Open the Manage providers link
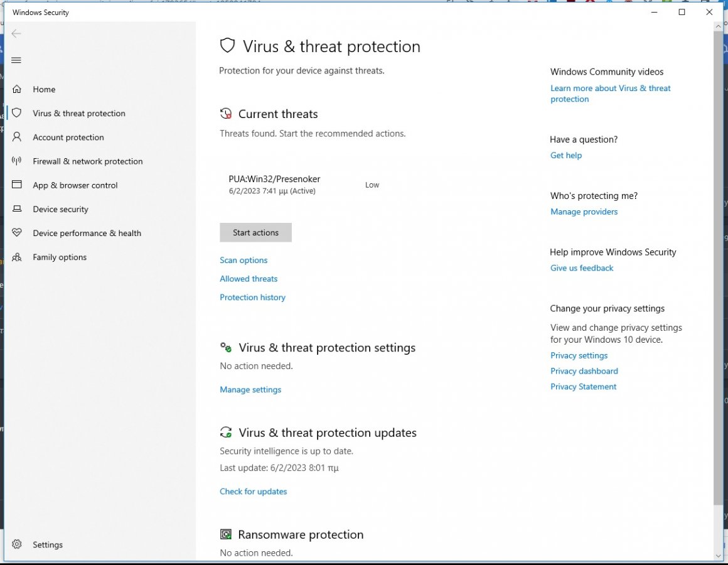This screenshot has width=728, height=565. [584, 212]
